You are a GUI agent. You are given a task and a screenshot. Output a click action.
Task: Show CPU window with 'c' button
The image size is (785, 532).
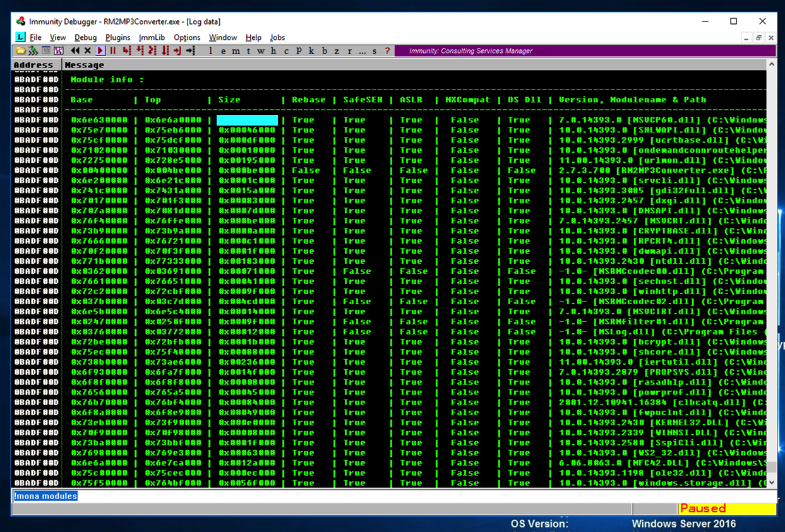coord(286,50)
